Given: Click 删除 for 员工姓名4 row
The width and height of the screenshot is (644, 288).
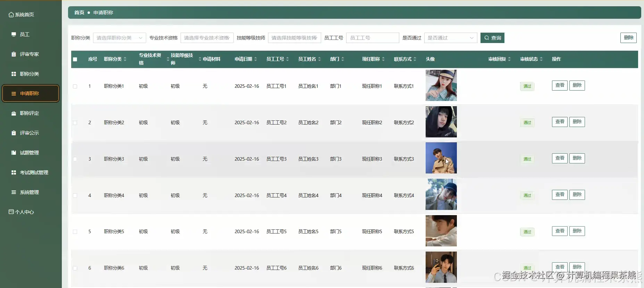Looking at the screenshot, I should (577, 195).
